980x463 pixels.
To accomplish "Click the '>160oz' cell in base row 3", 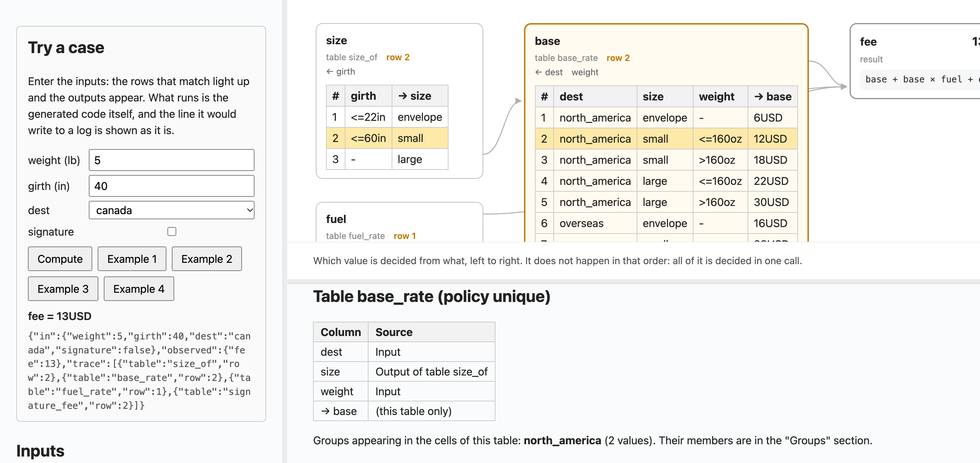I will [x=720, y=160].
